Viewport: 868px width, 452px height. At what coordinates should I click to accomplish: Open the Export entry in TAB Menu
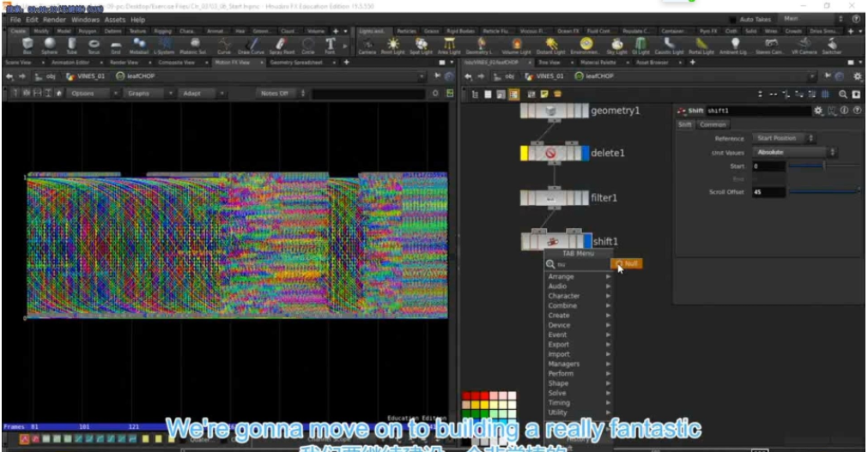(579, 345)
